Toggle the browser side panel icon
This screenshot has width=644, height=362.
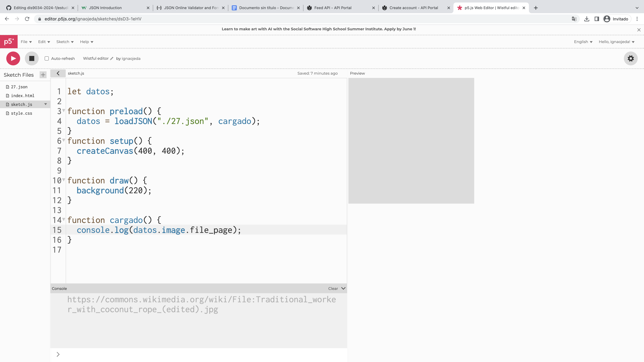[597, 19]
